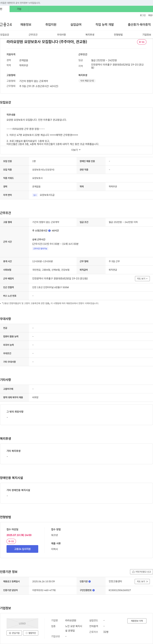The image size is (153, 644).
Task: Open the 채용정보 menu
Action: (26, 25)
